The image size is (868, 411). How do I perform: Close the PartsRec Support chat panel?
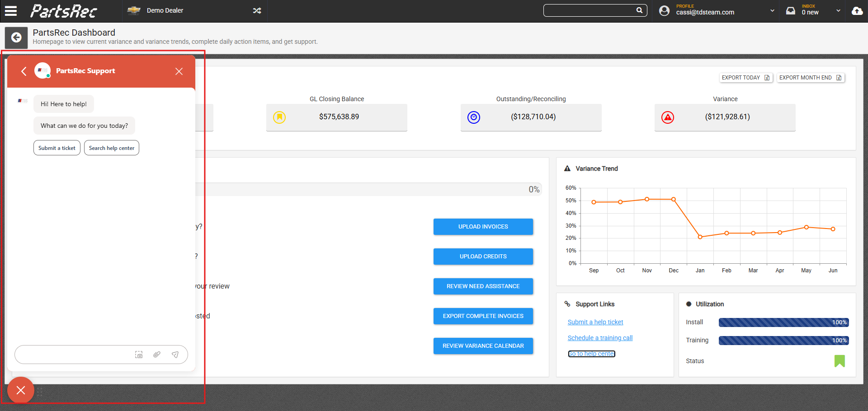(x=179, y=71)
